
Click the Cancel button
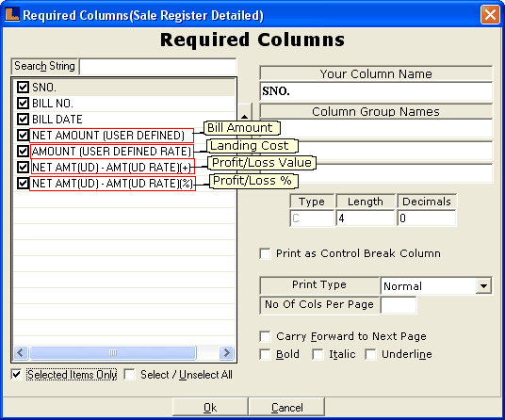[x=286, y=408]
